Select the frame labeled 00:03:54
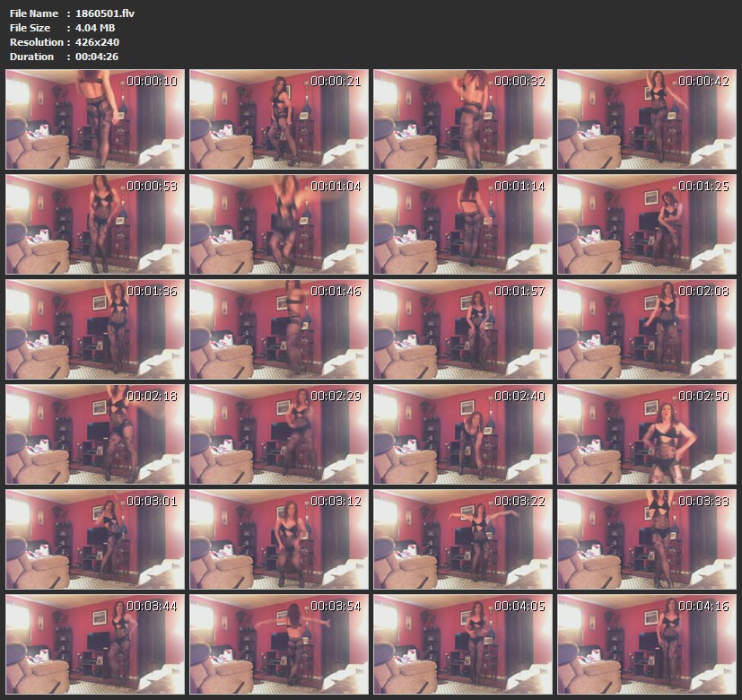Viewport: 742px width, 700px height. click(x=279, y=644)
